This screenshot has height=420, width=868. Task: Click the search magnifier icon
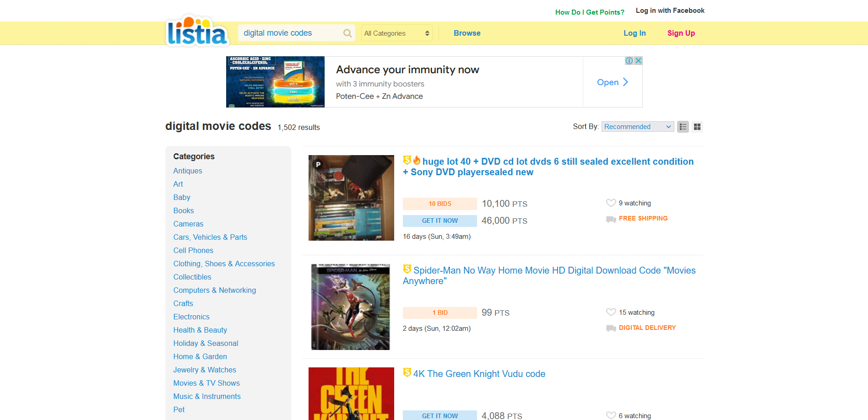pos(347,33)
